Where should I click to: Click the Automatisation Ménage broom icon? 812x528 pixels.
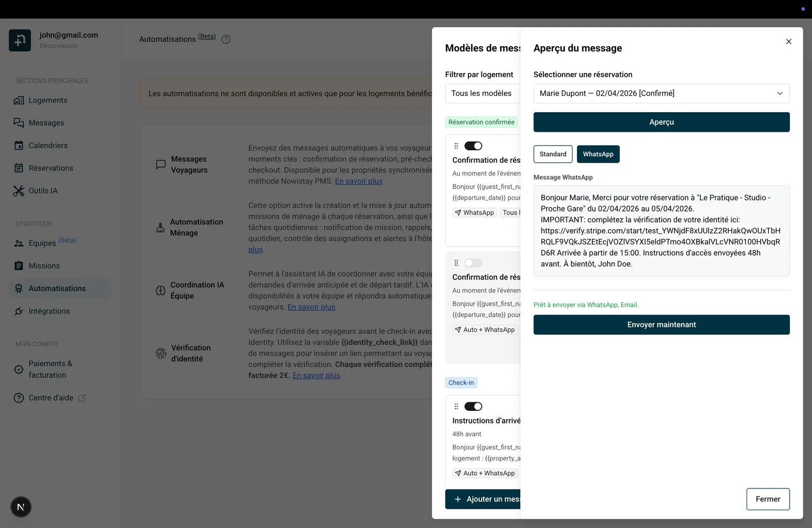(x=160, y=227)
